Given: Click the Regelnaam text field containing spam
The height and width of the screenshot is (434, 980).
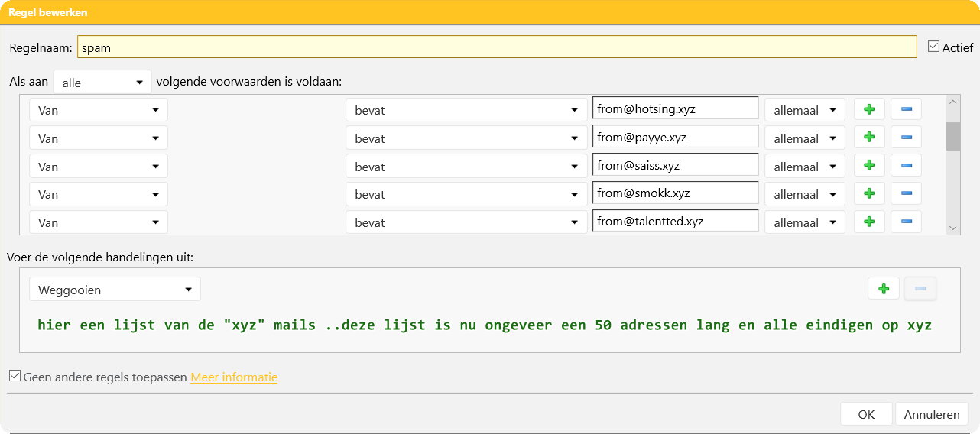Looking at the screenshot, I should (497, 47).
